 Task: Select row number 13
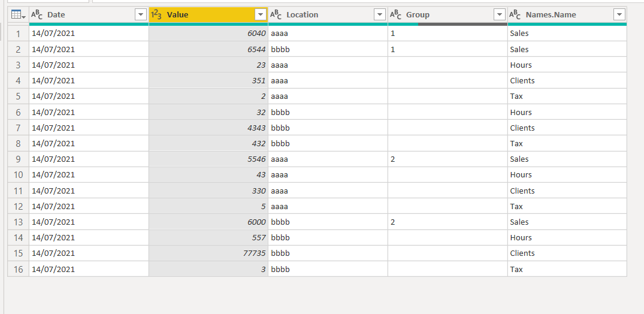(x=18, y=222)
